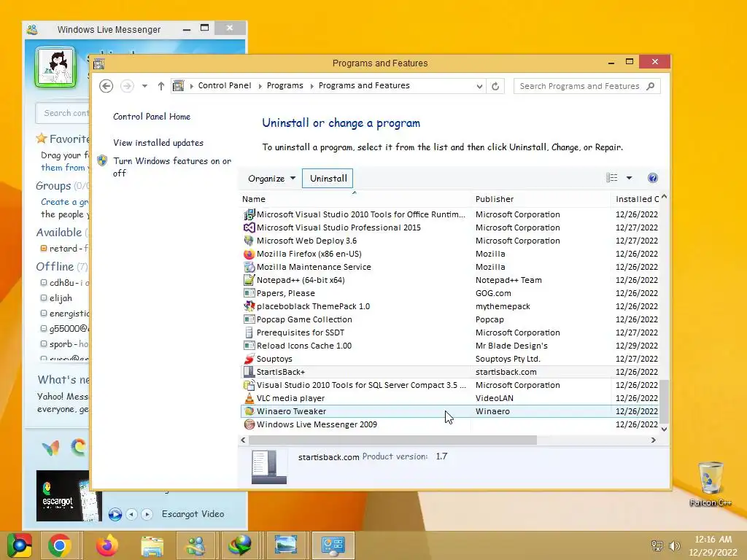Select the "Papers, Please" row

point(449,293)
